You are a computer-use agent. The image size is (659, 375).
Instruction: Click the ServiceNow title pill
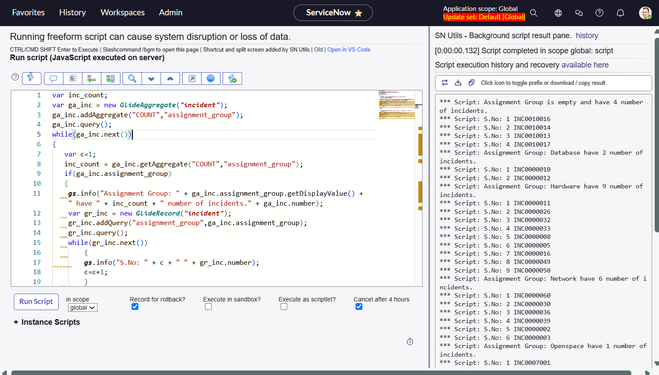(x=333, y=13)
